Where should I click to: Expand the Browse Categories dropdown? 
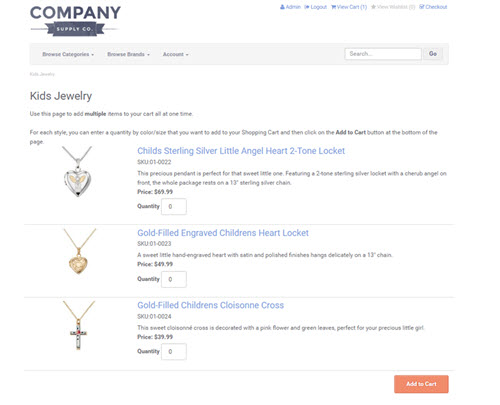(68, 54)
